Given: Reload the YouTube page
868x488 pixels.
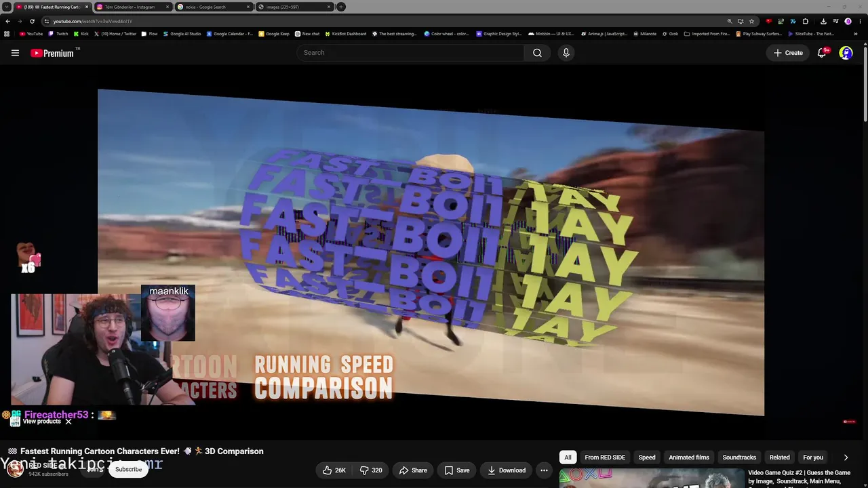Looking at the screenshot, I should pyautogui.click(x=32, y=21).
